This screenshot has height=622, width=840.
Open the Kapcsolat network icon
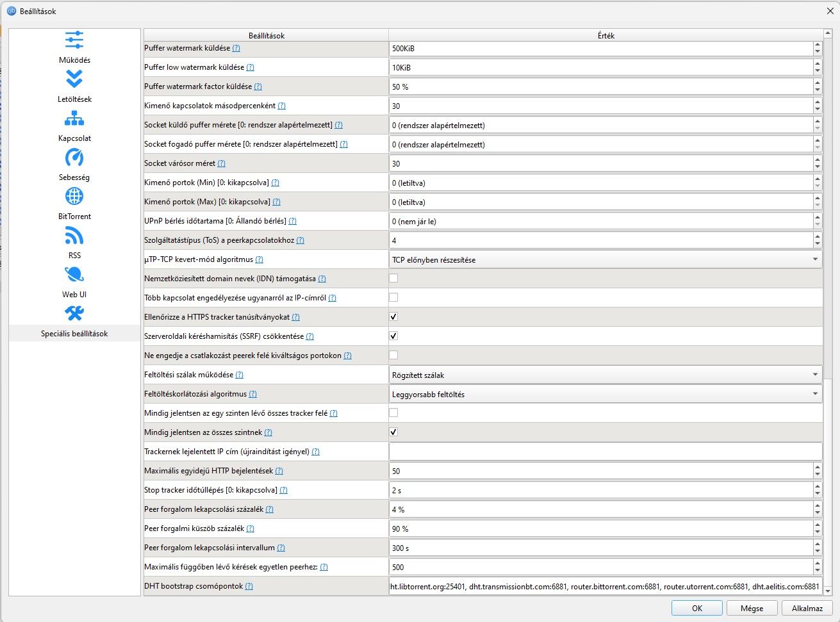[74, 119]
